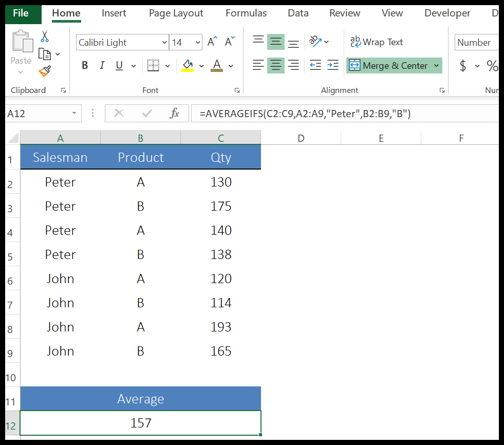Switch to the Formulas tab

pos(246,13)
